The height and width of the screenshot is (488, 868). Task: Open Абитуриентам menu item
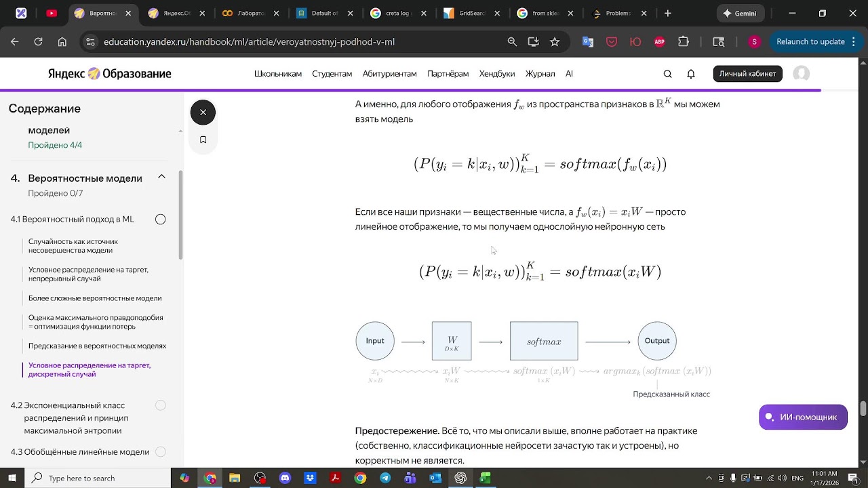[390, 74]
